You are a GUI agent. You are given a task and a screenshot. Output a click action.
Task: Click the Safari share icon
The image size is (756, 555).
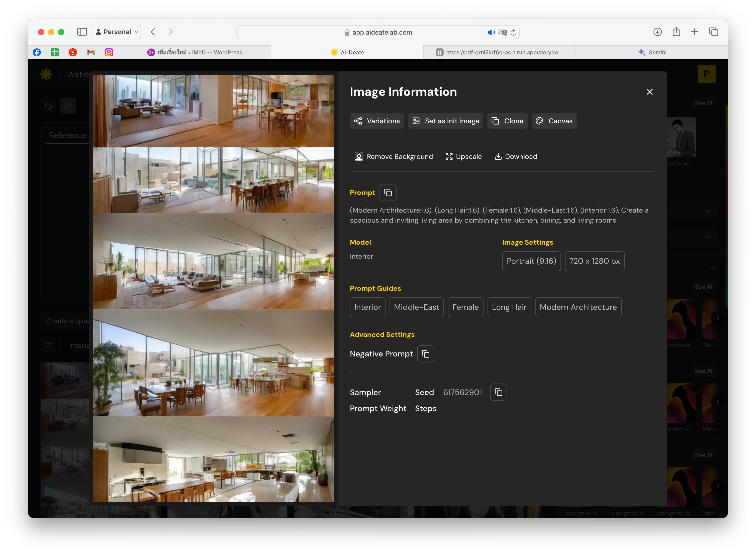click(676, 32)
